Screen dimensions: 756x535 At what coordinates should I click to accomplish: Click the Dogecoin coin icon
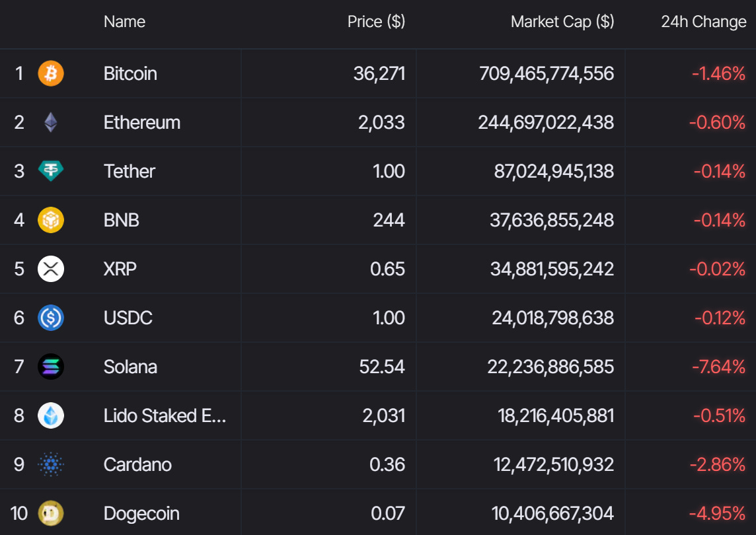[51, 513]
